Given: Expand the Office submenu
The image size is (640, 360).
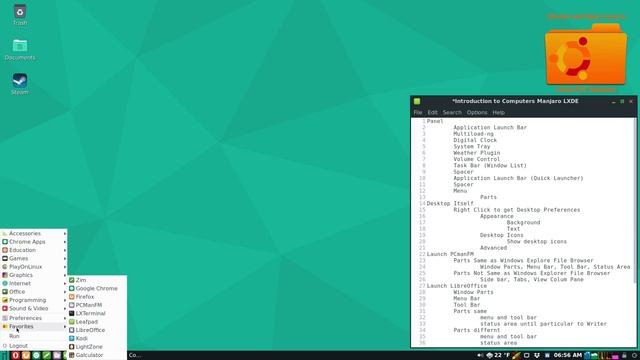Looking at the screenshot, I should pyautogui.click(x=34, y=292).
